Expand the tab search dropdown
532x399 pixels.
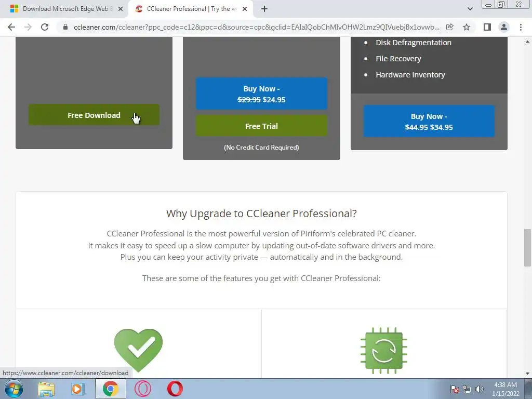click(470, 9)
